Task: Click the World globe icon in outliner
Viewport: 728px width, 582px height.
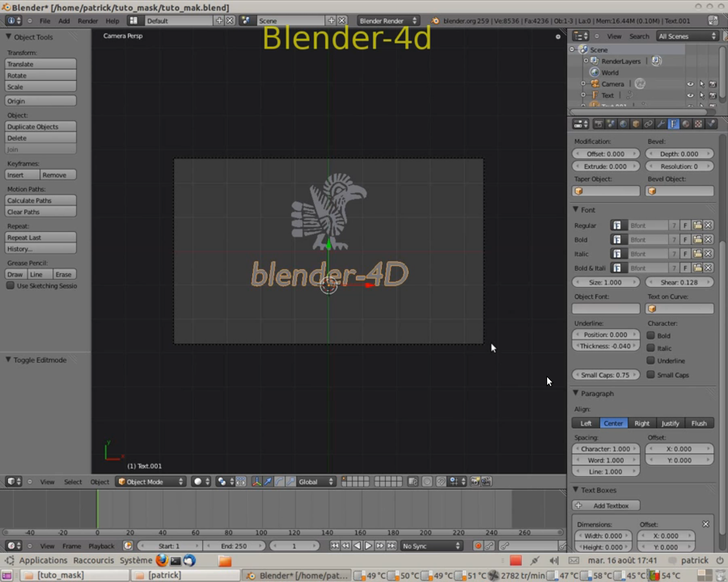Action: [x=594, y=72]
